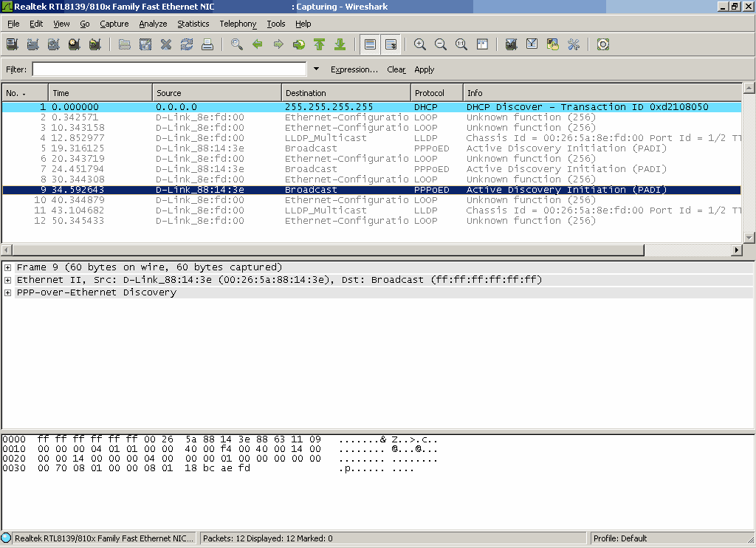This screenshot has width=756, height=548.
Task: Select packet 5 PPPoED PADI row
Action: coord(372,148)
